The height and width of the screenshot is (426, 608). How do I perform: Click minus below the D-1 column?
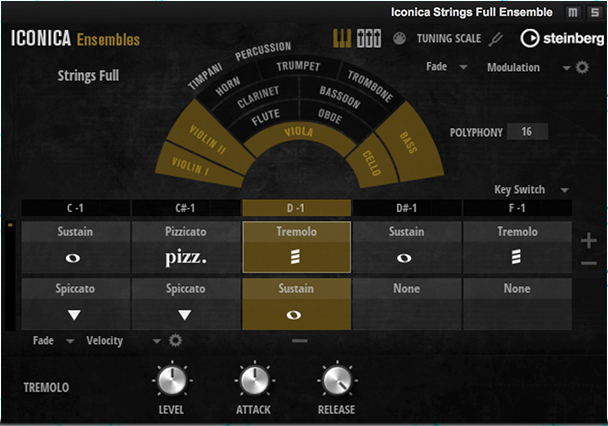point(300,341)
